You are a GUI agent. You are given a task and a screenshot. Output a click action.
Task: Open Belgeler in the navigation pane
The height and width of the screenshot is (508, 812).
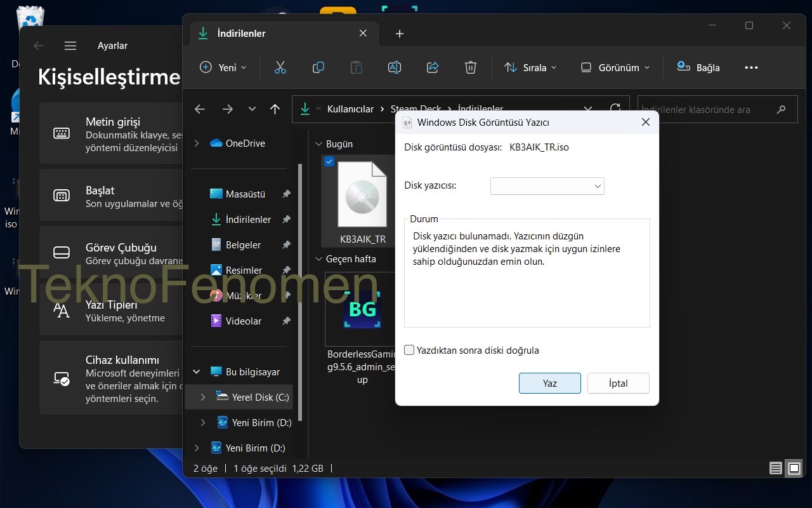[235, 245]
